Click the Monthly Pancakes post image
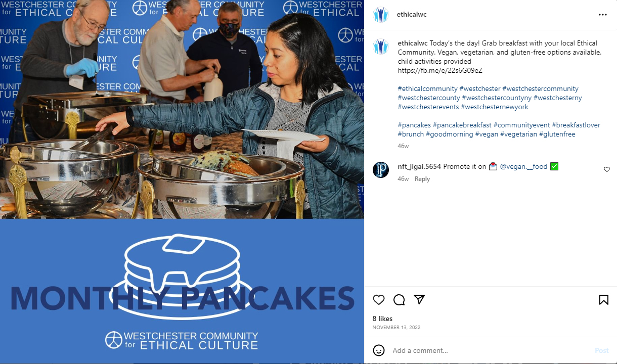Screen dimensions: 617x364 point(182,182)
